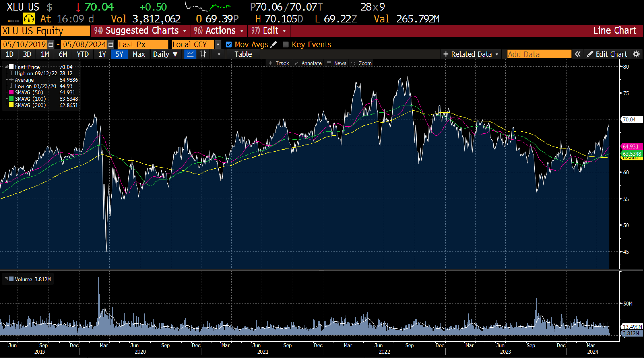Select the 6M range tab
This screenshot has height=358, width=644.
click(63, 54)
